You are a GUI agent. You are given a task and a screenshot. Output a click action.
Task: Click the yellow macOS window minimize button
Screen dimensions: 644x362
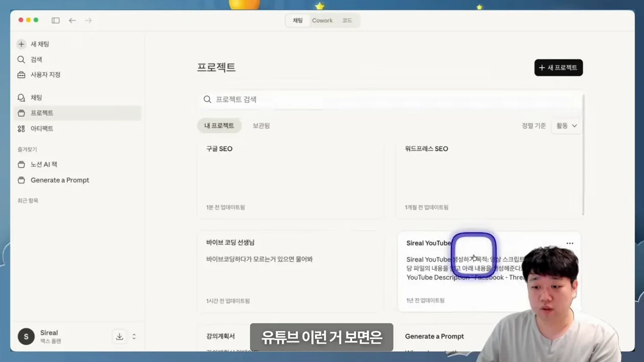[28, 20]
